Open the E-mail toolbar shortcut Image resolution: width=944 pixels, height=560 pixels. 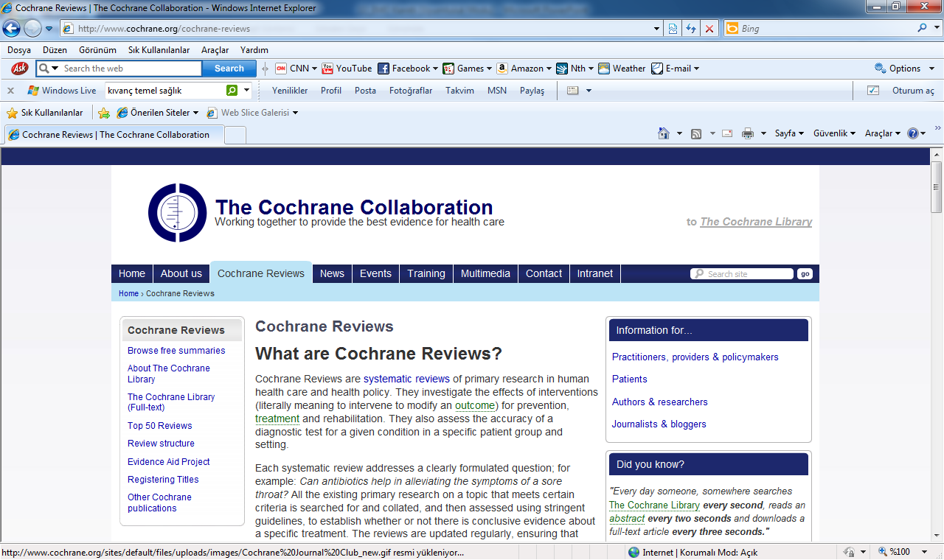[x=675, y=69]
